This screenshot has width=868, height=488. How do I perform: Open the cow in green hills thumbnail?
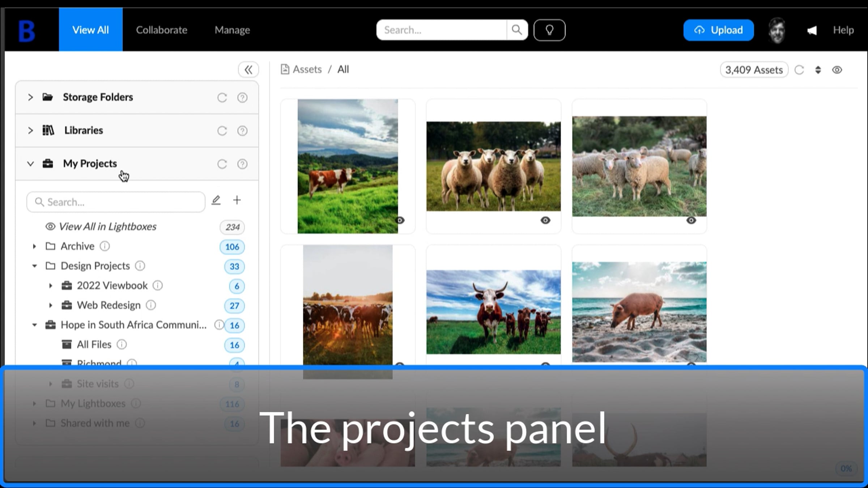(x=348, y=166)
